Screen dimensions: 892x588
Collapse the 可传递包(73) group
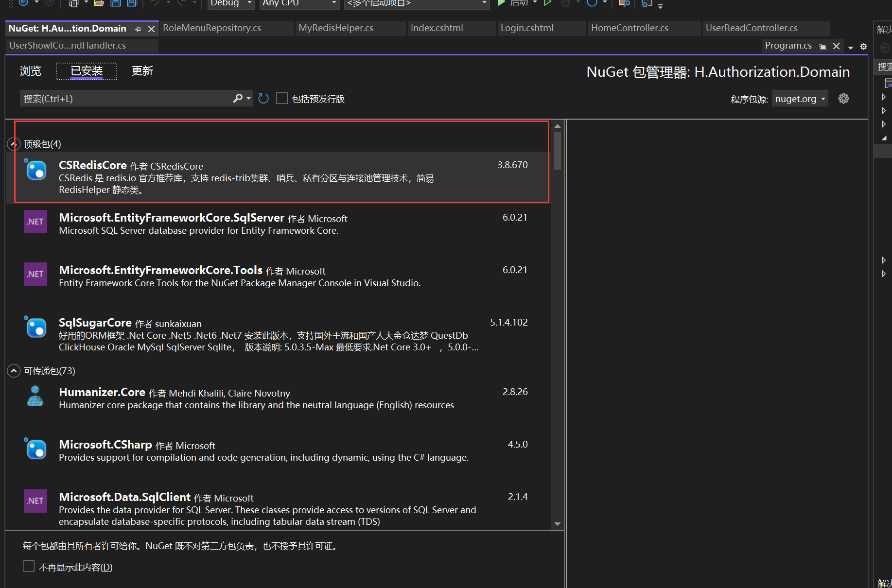[x=14, y=371]
